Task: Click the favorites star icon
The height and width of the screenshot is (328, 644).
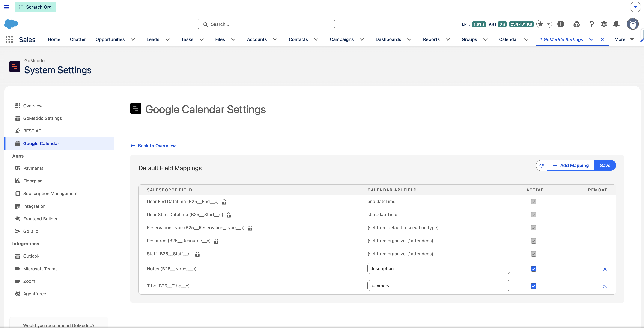Action: point(540,24)
